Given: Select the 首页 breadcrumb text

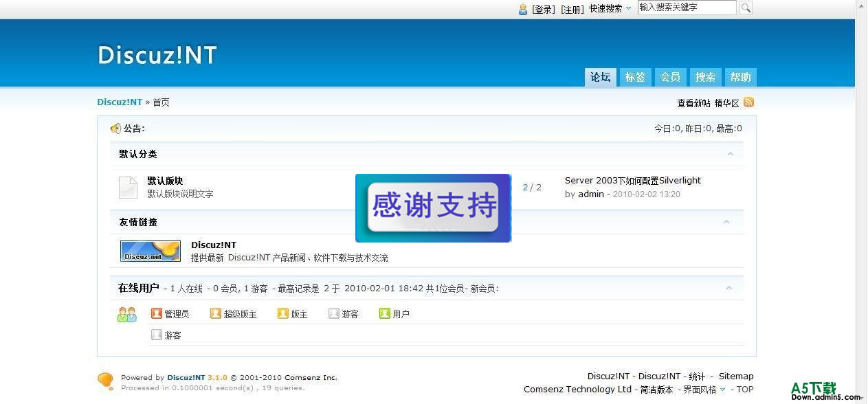Looking at the screenshot, I should pos(161,102).
